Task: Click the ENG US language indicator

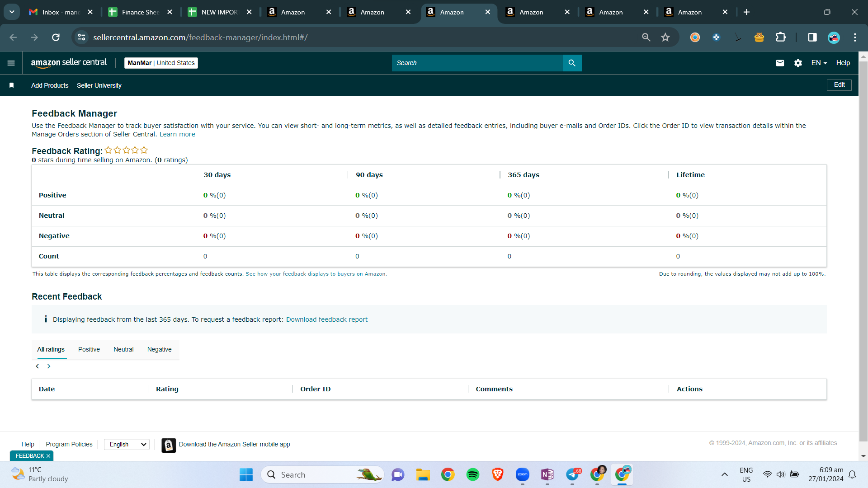Action: pos(746,474)
